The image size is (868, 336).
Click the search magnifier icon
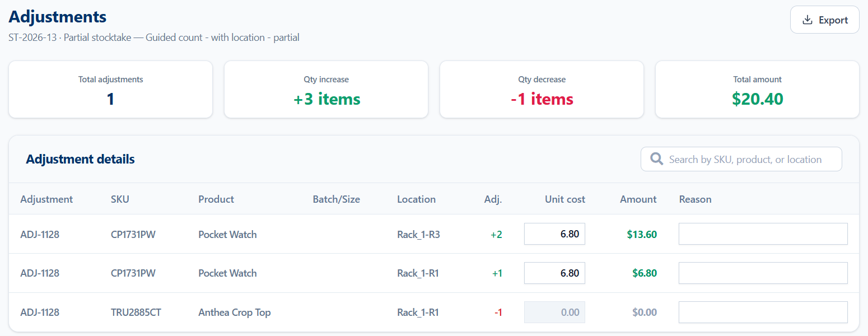[x=657, y=159]
